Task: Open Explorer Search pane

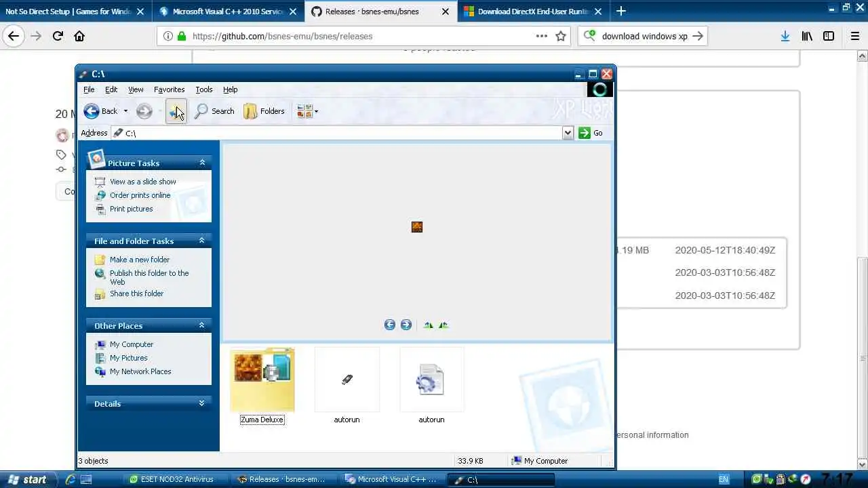Action: click(x=214, y=111)
